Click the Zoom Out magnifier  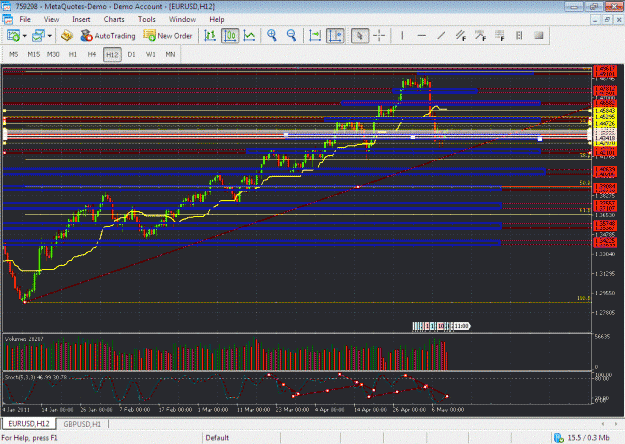pyautogui.click(x=291, y=36)
